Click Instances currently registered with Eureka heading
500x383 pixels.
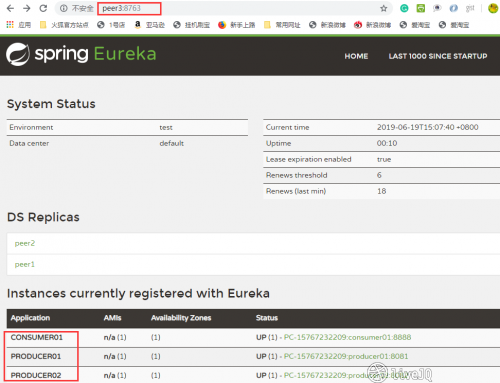(138, 294)
